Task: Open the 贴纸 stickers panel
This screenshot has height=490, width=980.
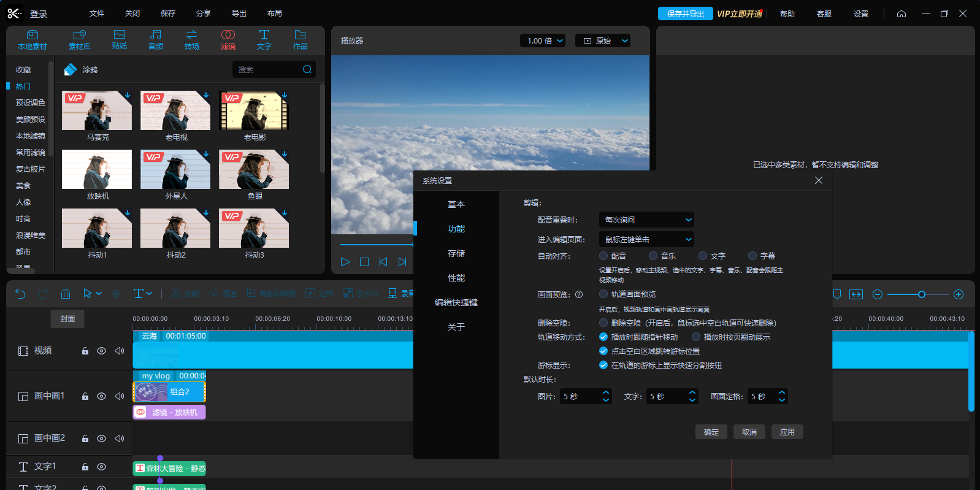Action: click(x=120, y=40)
